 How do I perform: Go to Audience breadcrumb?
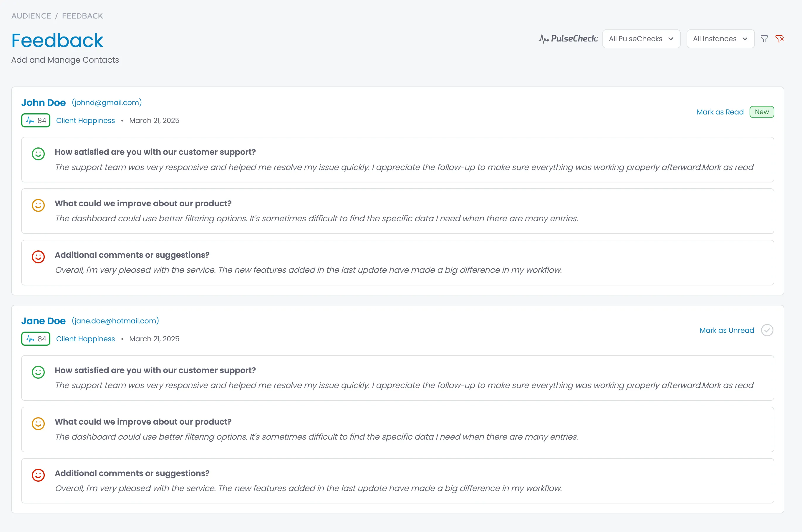click(x=31, y=16)
